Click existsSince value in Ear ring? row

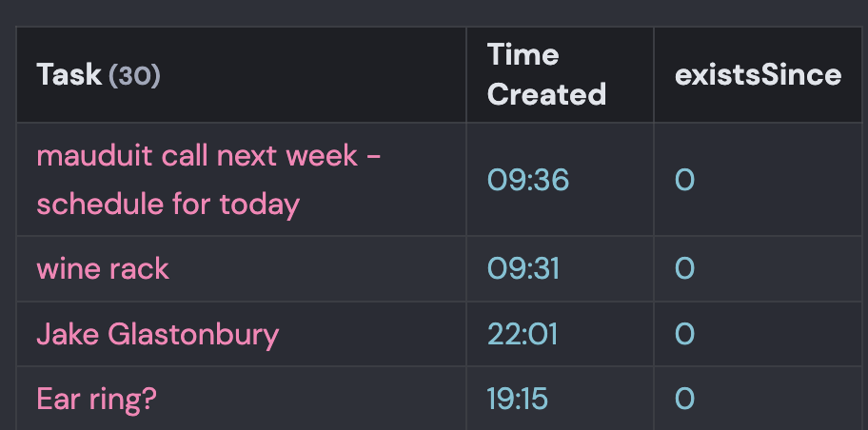click(x=684, y=399)
